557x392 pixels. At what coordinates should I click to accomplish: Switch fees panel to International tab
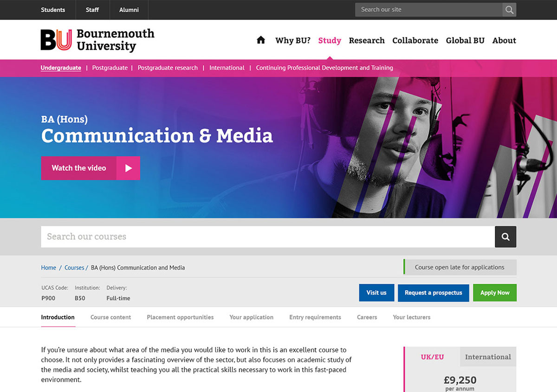pyautogui.click(x=488, y=357)
